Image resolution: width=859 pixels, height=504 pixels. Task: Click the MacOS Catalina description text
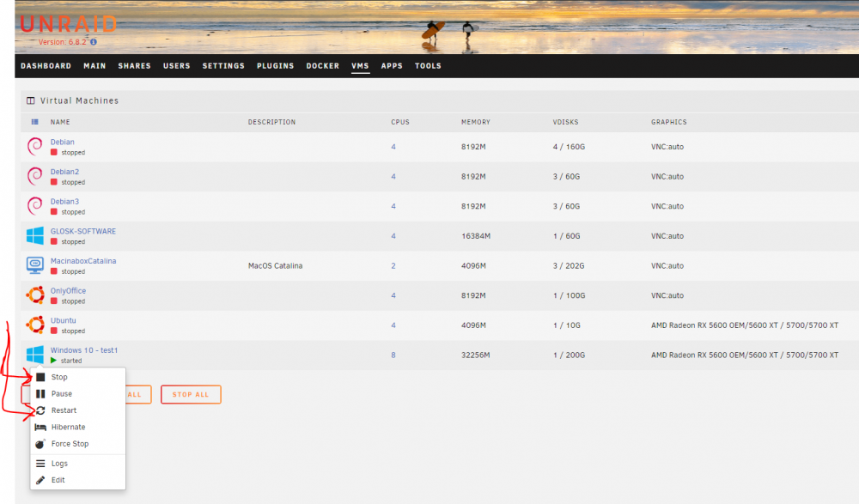click(275, 265)
